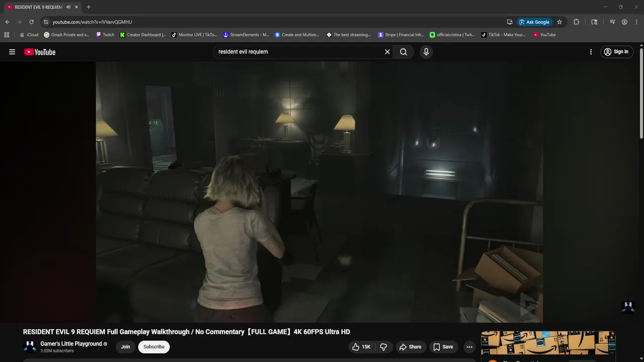The width and height of the screenshot is (644, 362).
Task: Open Creator Dashboard bookmark
Action: [143, 35]
